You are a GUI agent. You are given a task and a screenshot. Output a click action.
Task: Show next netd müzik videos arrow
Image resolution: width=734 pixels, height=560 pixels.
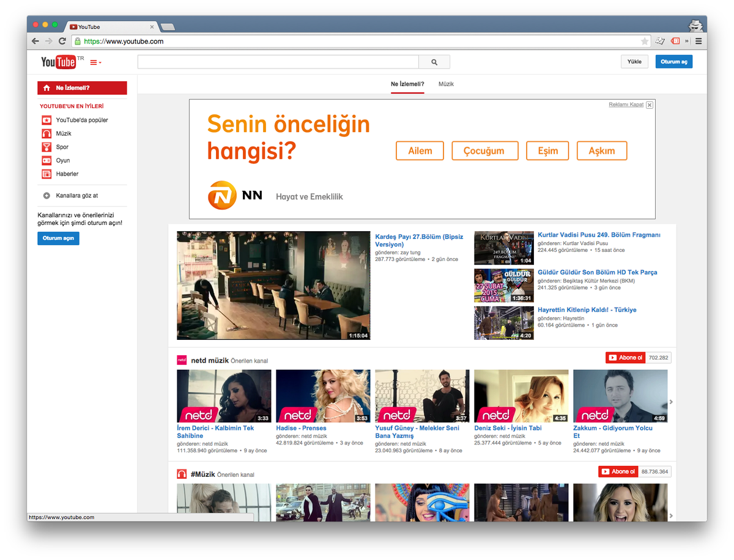coord(671,402)
